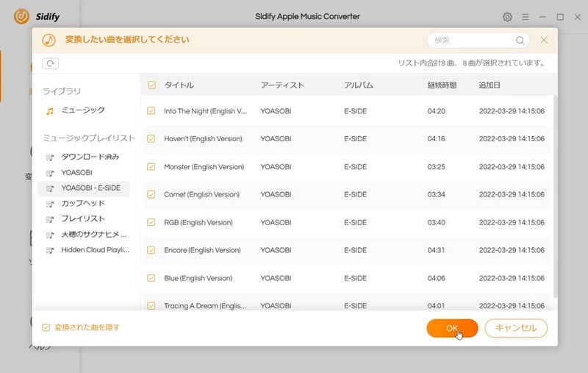Uncheck Haven't (English Version) checkbox

(151, 138)
